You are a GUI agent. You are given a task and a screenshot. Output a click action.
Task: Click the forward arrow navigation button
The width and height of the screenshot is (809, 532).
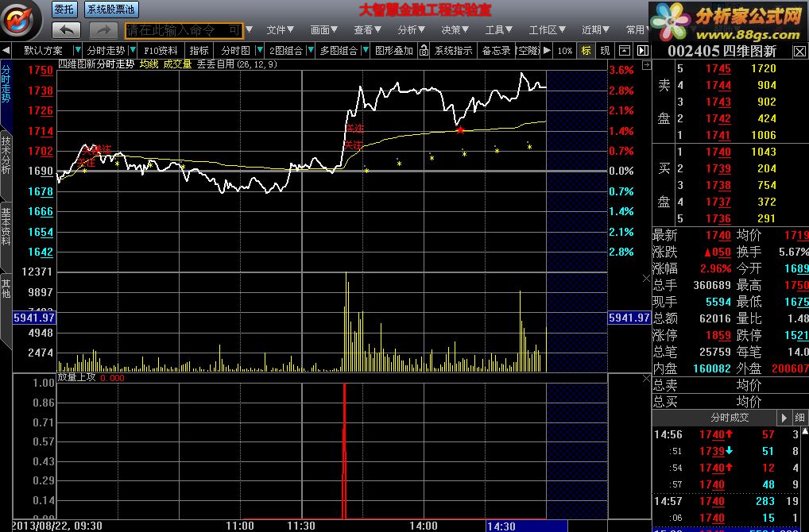click(x=103, y=30)
